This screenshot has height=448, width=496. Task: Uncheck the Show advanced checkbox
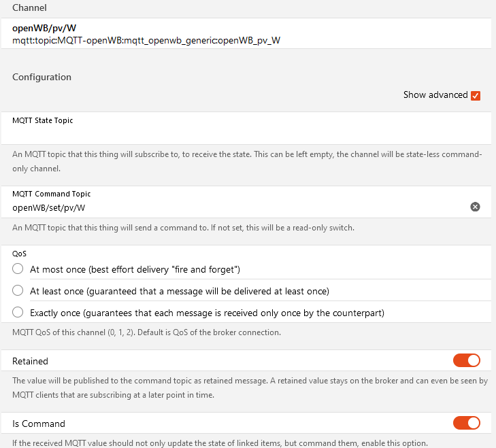click(x=476, y=95)
